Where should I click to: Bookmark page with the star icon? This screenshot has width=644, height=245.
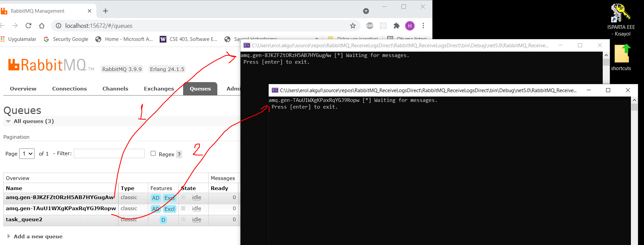click(353, 26)
